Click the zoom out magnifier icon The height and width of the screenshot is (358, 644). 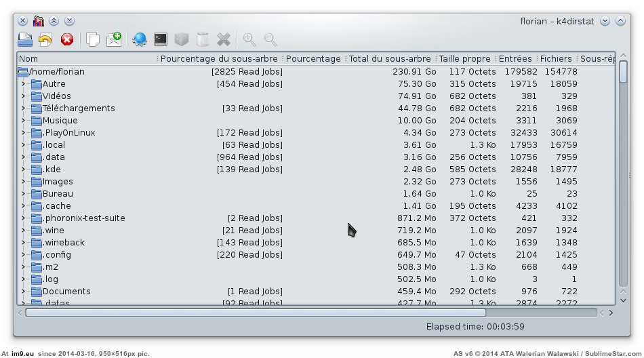pos(270,39)
